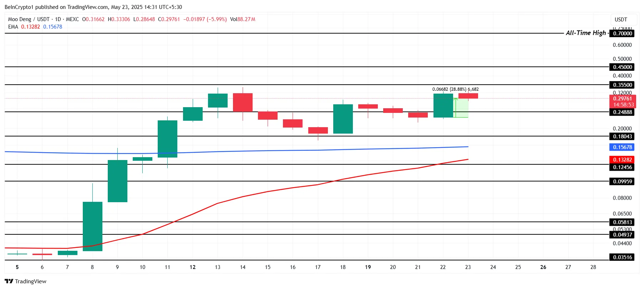Select the EMA indicator legend label

click(x=13, y=27)
